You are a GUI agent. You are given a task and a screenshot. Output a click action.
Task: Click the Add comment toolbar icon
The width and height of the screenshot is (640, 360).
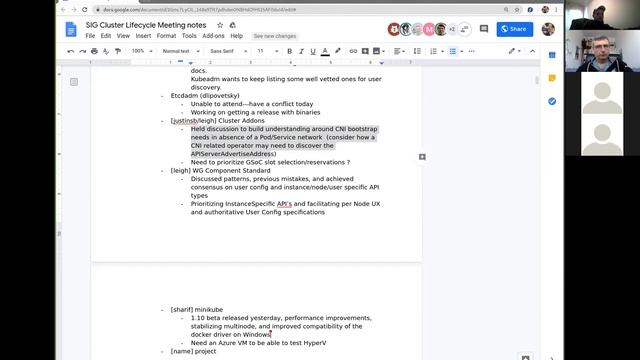click(x=365, y=51)
